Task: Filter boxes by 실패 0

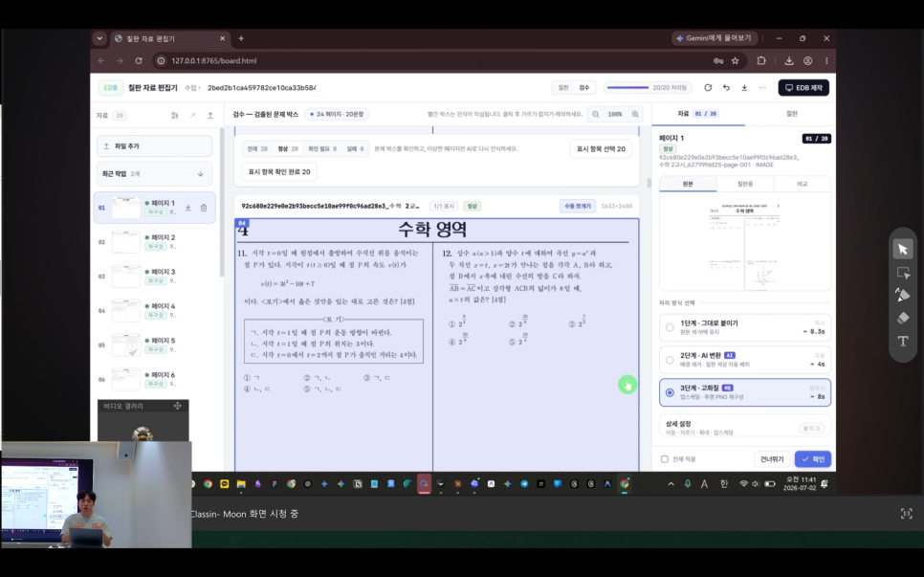Action: tap(355, 149)
